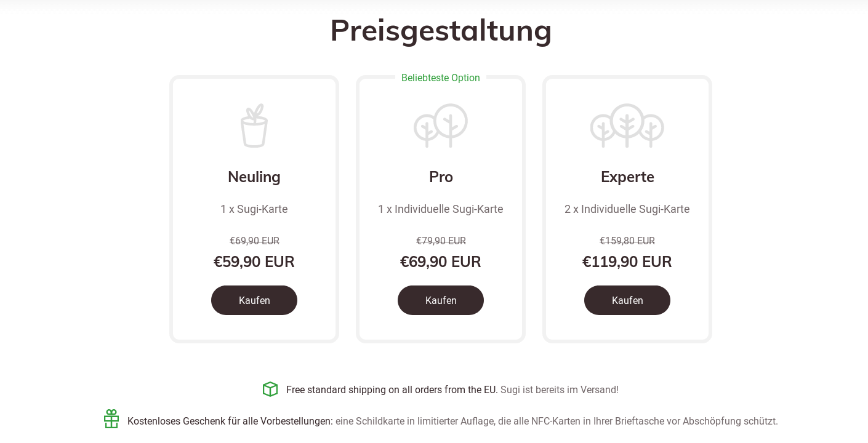Click the free standard shipping notice

click(x=392, y=389)
